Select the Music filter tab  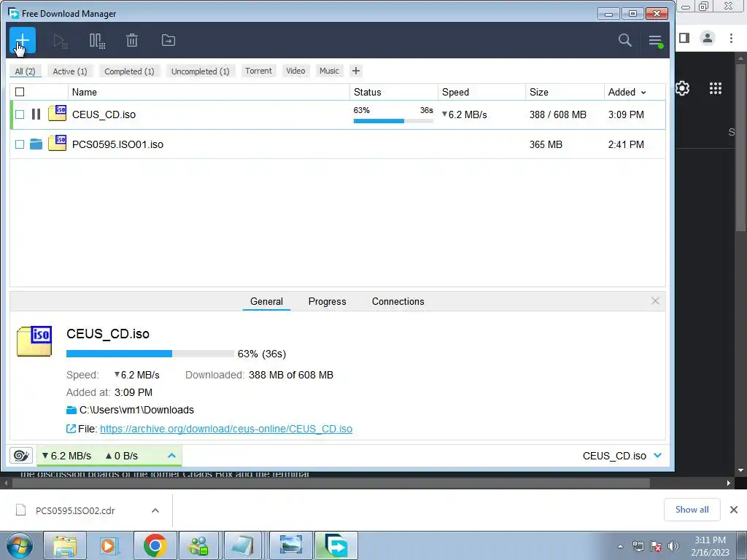point(329,71)
